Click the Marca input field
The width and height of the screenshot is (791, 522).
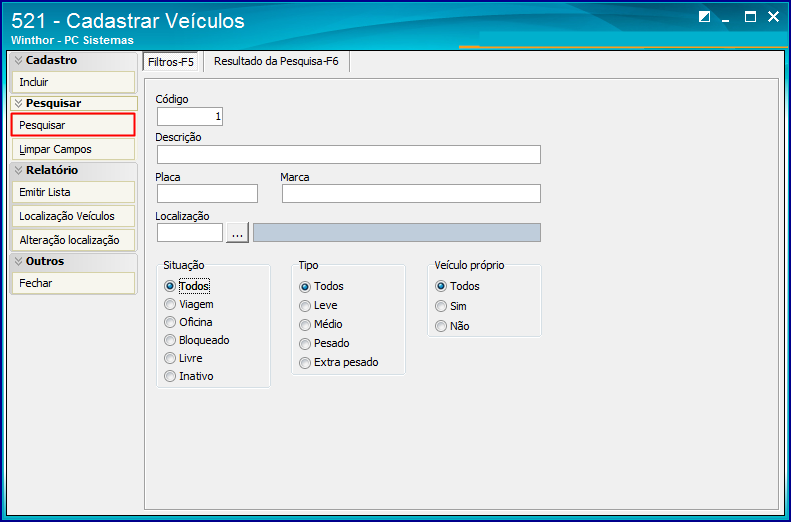click(411, 194)
